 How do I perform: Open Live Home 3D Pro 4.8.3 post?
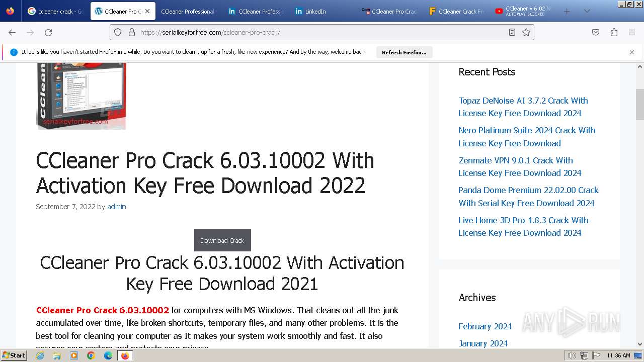click(x=523, y=226)
